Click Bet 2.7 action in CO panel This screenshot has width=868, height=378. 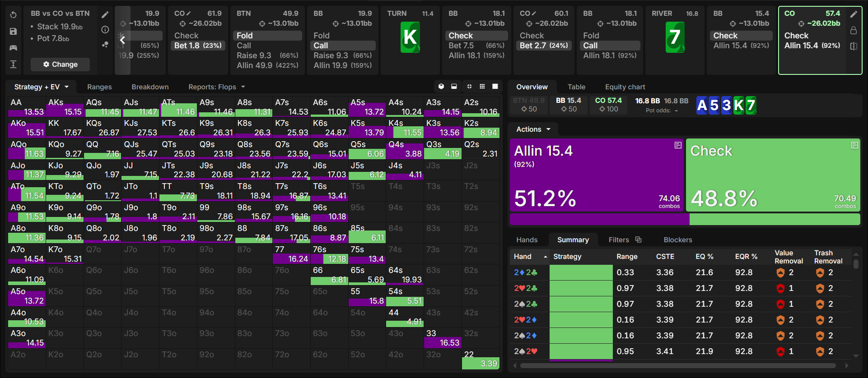click(x=544, y=46)
